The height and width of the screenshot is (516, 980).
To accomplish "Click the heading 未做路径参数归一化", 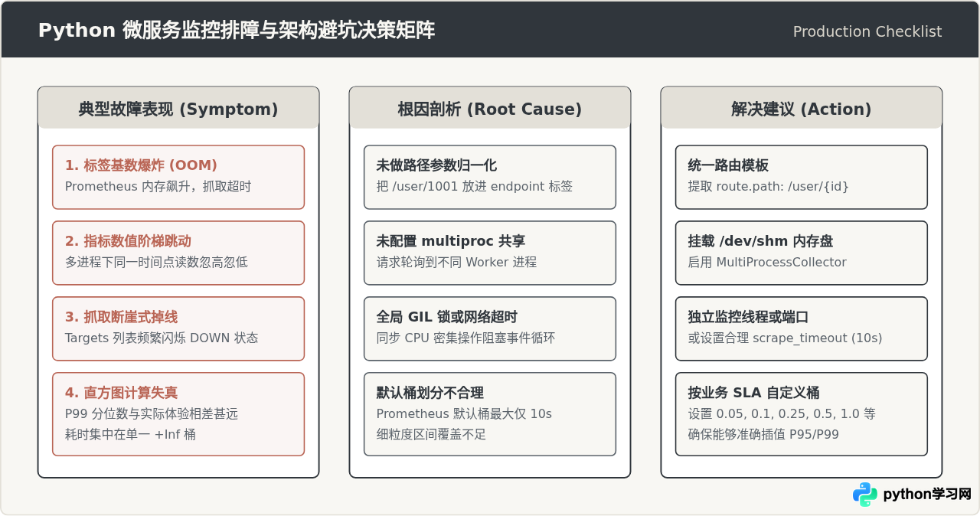I will pyautogui.click(x=436, y=165).
